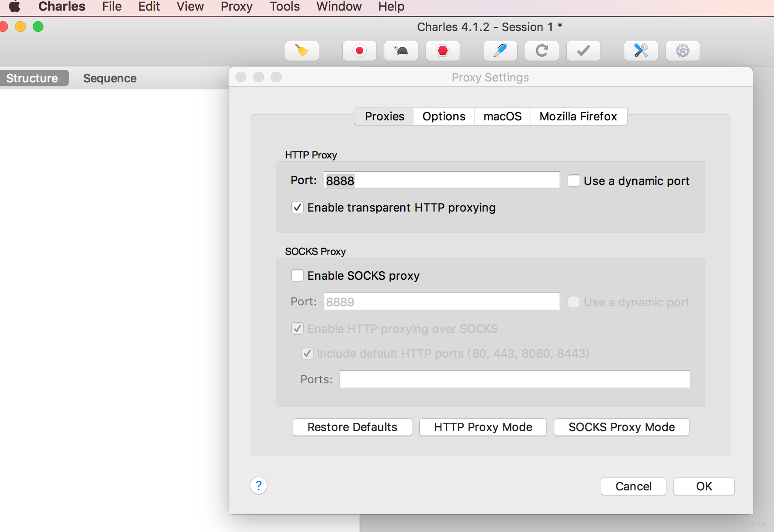Clear the session with the broom icon

tap(302, 51)
